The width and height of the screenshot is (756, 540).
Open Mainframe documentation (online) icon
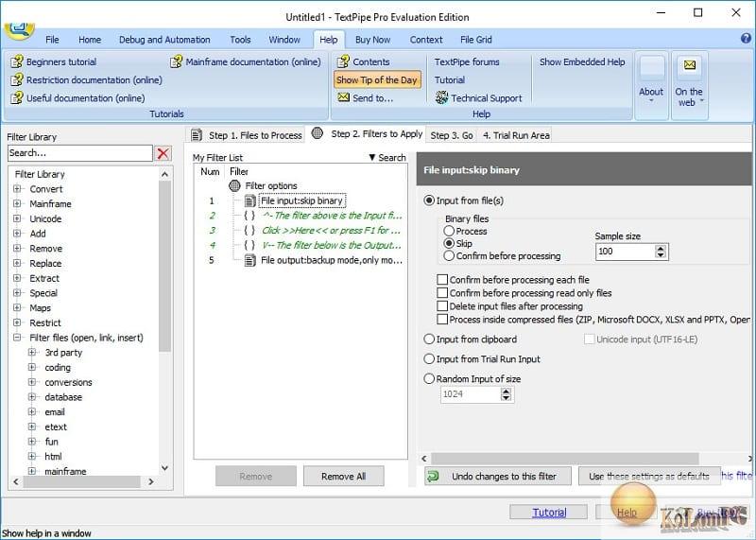click(x=177, y=61)
